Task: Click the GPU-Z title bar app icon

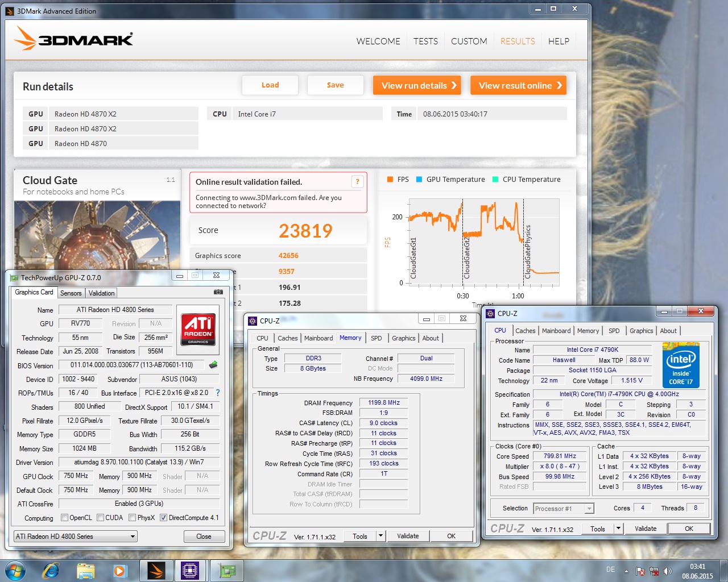Action: click(14, 277)
